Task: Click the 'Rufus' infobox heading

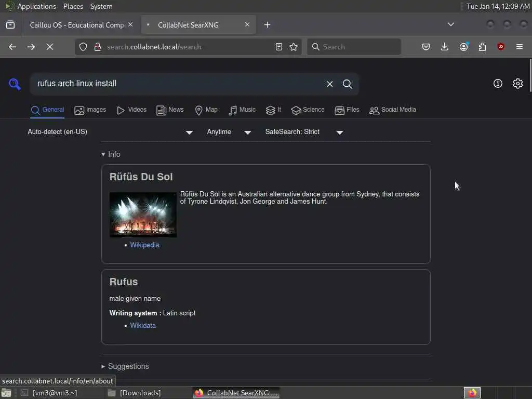Action: (124, 282)
